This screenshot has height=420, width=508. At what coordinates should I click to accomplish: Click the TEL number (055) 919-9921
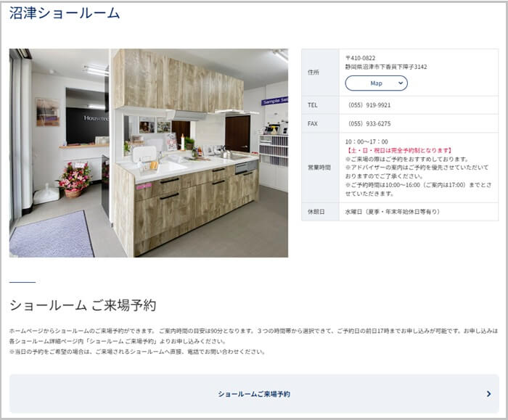[x=369, y=105]
